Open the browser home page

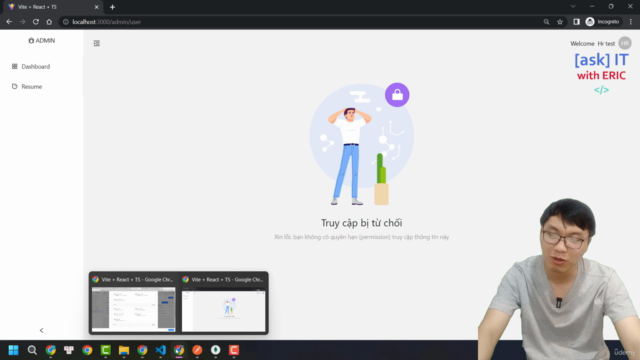[49, 22]
